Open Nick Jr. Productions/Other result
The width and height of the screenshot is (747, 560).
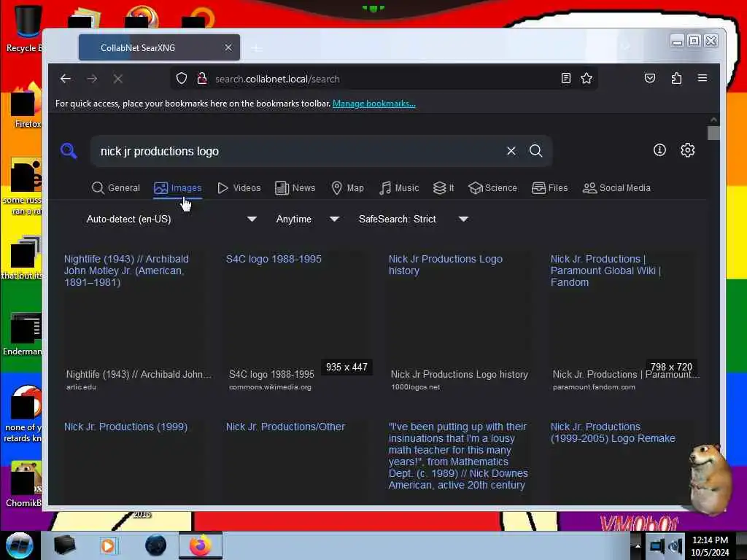tap(285, 427)
